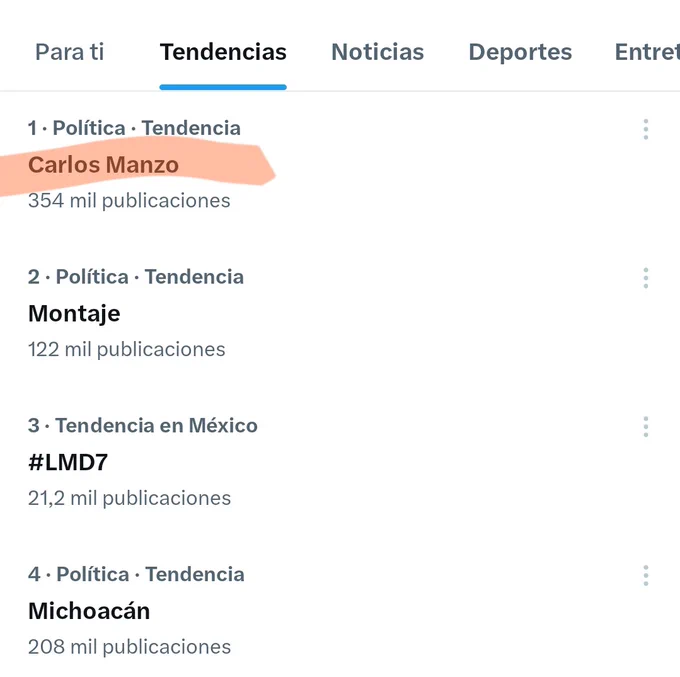The image size is (680, 677).
Task: Click three-dot menu beside #LMD7 trend
Action: click(646, 427)
